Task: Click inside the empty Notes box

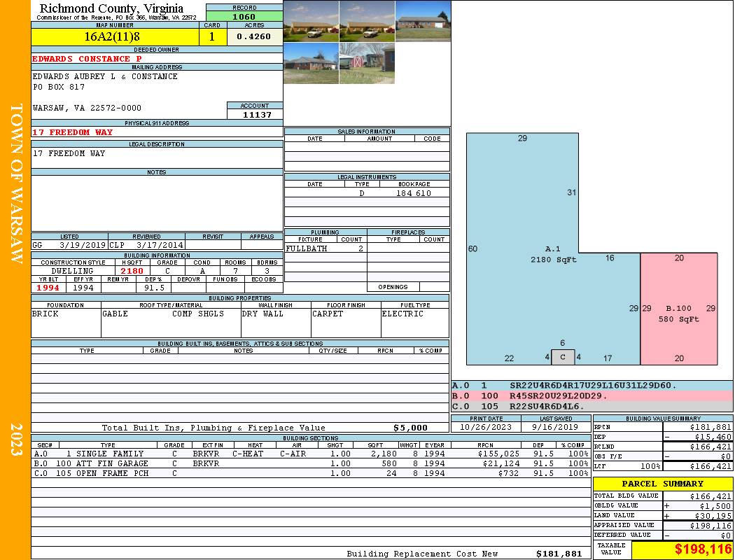Action: pos(157,203)
